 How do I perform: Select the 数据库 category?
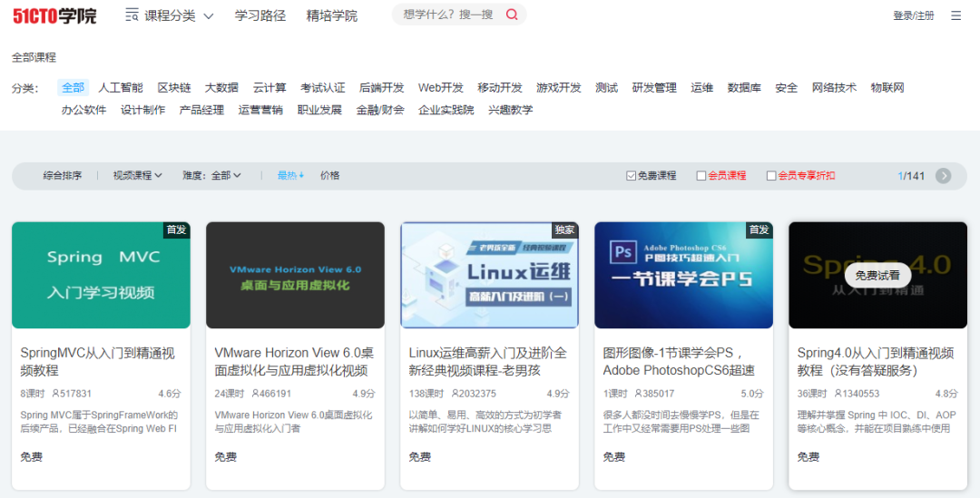(744, 87)
